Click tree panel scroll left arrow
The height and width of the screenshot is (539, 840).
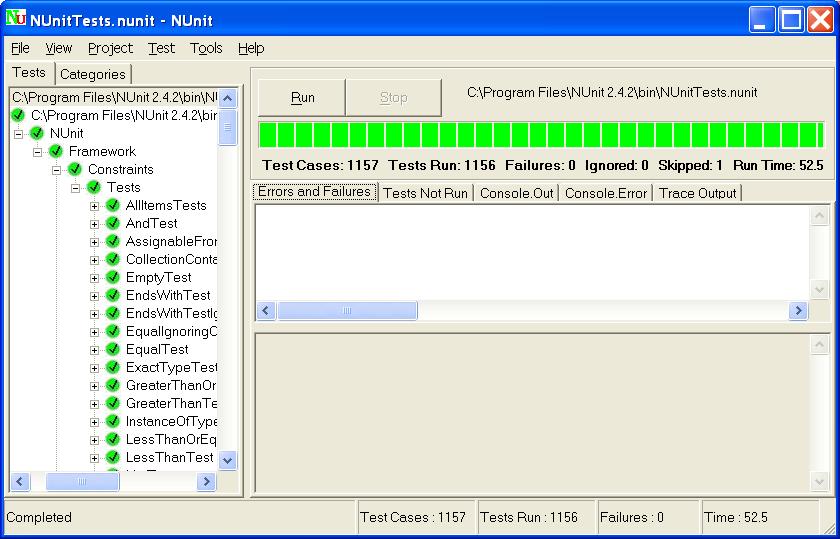click(20, 481)
